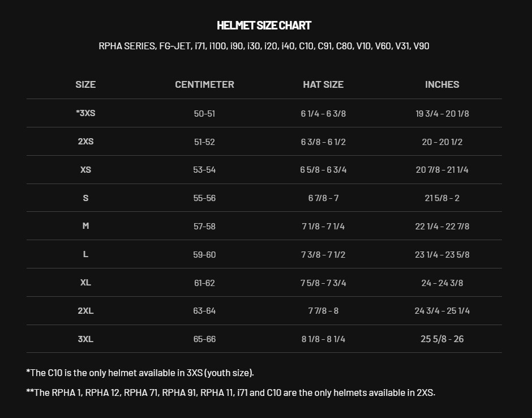
Task: Click the C10 3XS youth size footnote
Action: [140, 373]
